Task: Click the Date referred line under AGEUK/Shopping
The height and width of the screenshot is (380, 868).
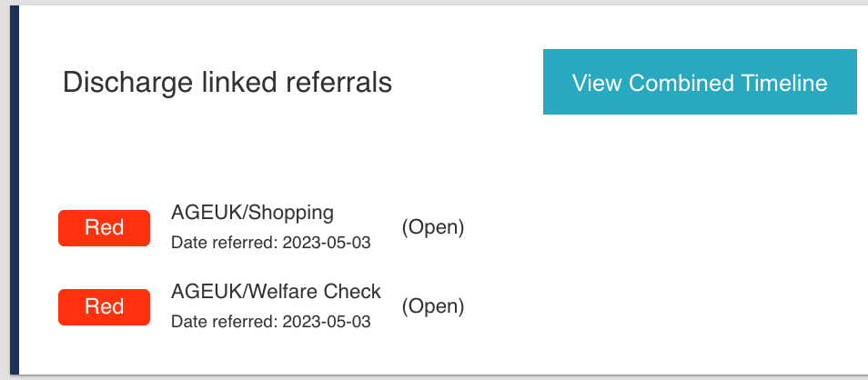Action: (270, 244)
